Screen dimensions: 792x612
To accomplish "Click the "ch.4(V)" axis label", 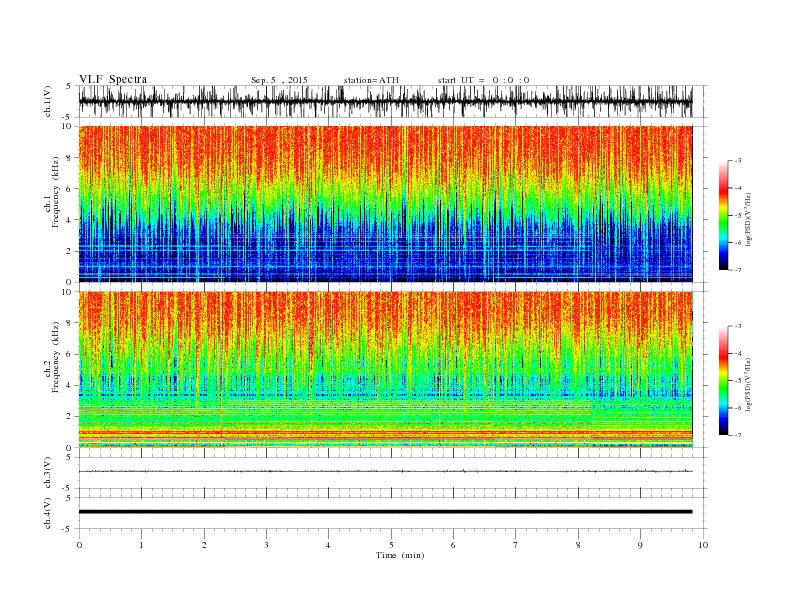I will click(x=48, y=513).
